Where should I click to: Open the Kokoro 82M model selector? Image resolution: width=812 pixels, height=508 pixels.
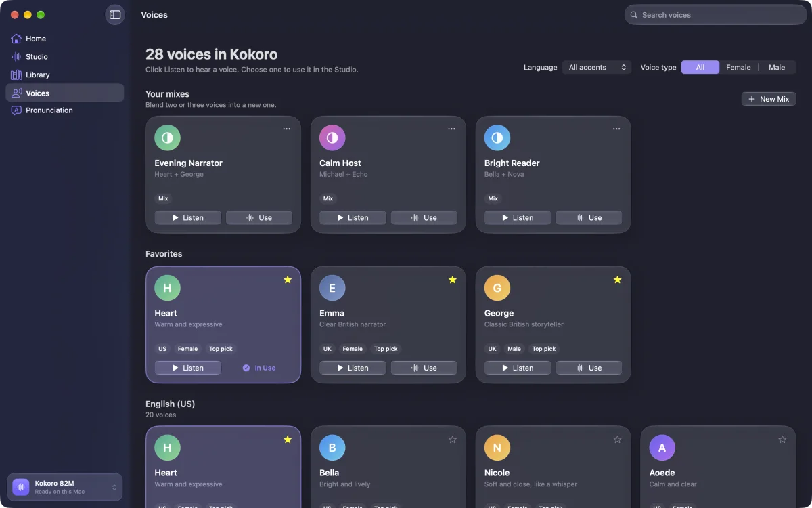pos(65,487)
